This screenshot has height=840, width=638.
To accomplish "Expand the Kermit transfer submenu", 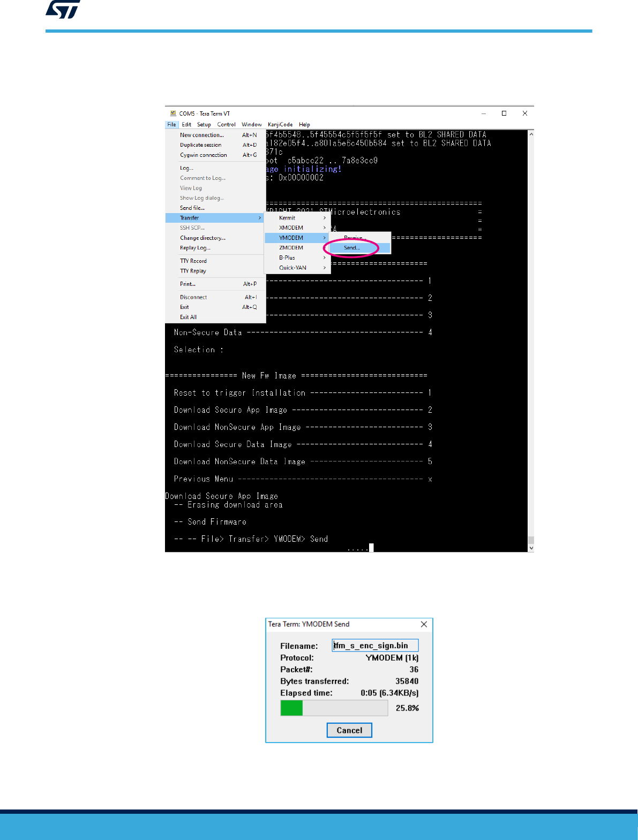I will coord(297,218).
